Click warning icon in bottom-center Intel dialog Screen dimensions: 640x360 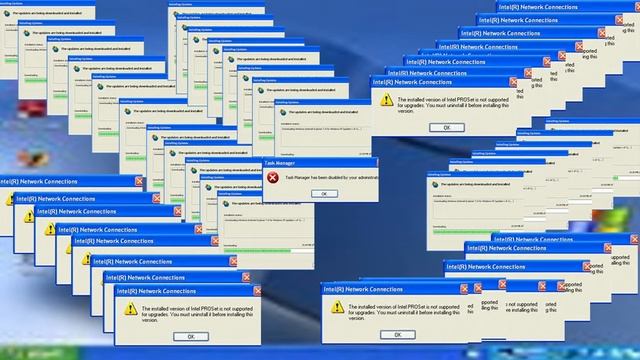pos(338,307)
